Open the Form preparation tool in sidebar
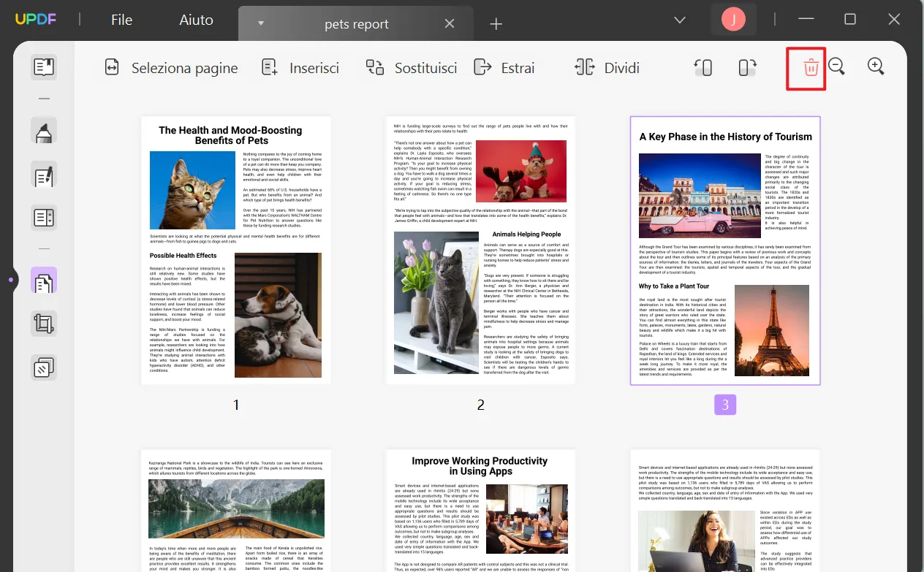 coord(44,218)
